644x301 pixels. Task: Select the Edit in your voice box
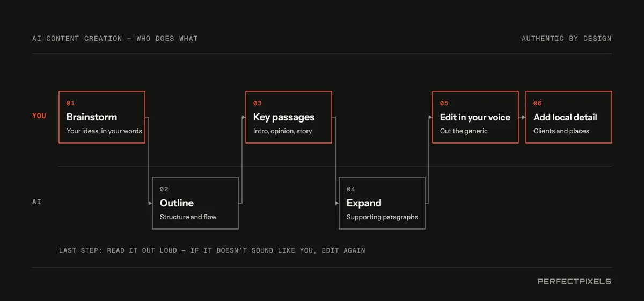click(475, 117)
